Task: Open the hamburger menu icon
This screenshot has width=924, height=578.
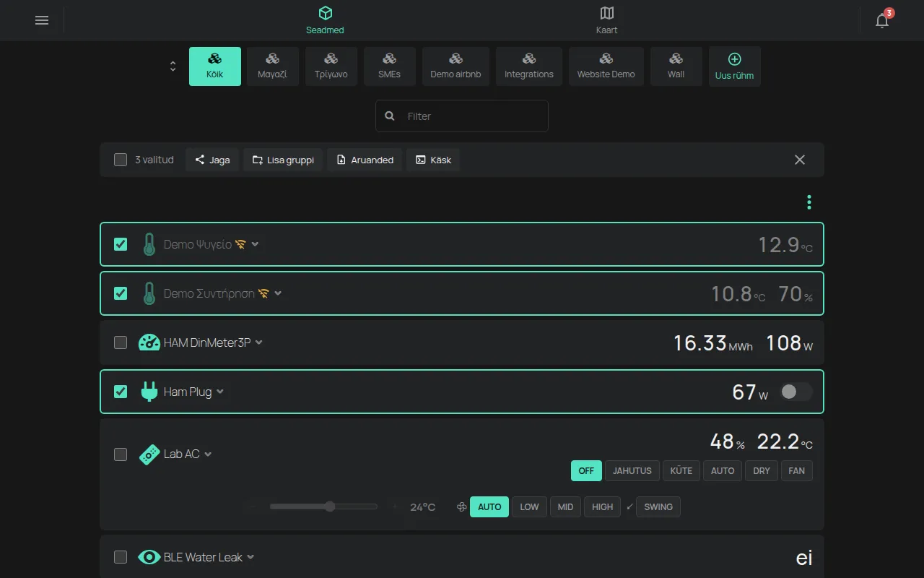Action: (x=42, y=20)
